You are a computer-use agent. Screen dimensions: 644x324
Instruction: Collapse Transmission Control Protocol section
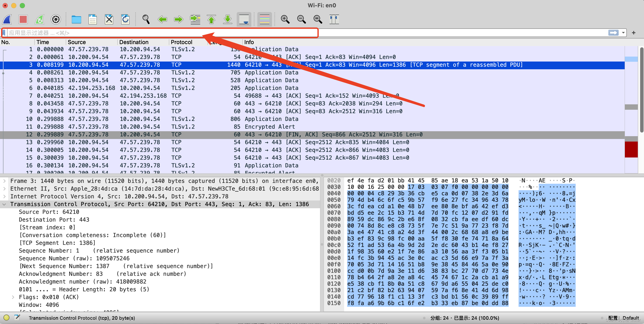click(x=4, y=204)
